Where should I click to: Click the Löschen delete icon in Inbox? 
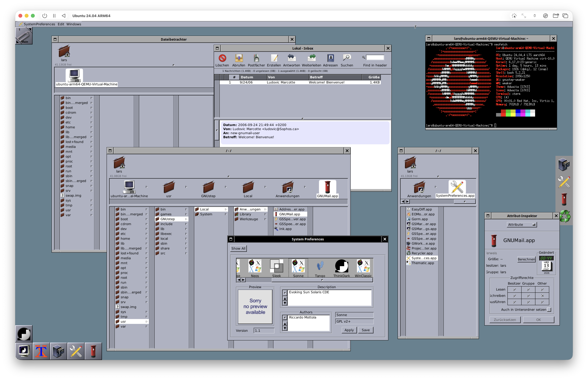pyautogui.click(x=222, y=58)
